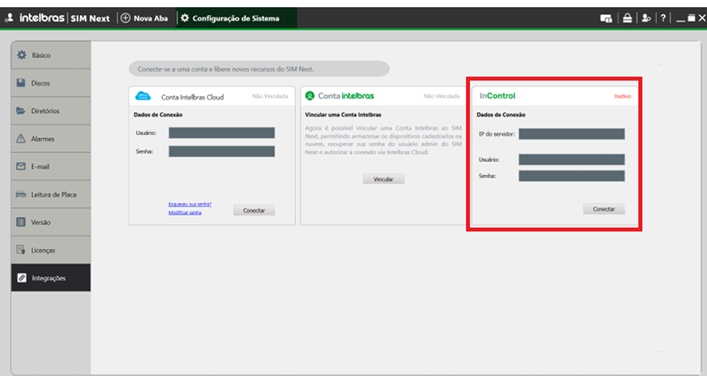This screenshot has height=376, width=707.
Task: Click Não Vinculada on Conta Intelbras card
Action: click(441, 96)
